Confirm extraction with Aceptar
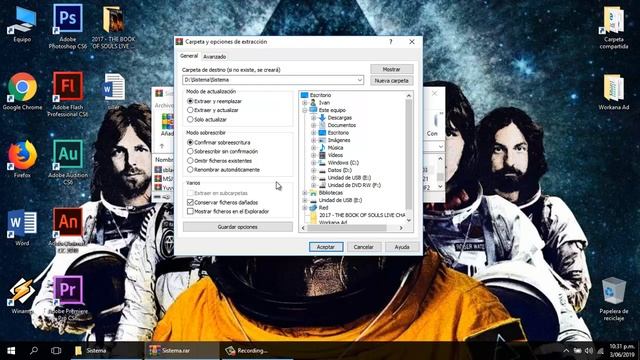The height and width of the screenshot is (360, 640). point(326,247)
